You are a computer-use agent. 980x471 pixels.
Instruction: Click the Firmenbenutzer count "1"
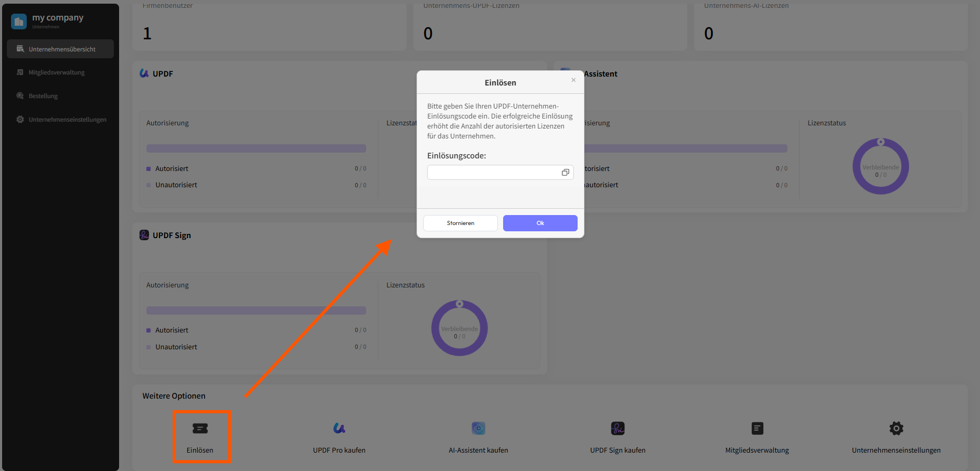pyautogui.click(x=147, y=34)
